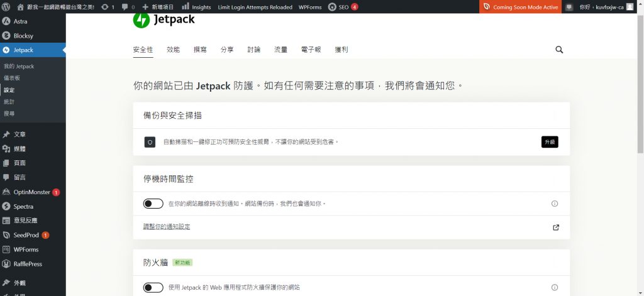Switch to 撰寫 writing tab

(200, 50)
